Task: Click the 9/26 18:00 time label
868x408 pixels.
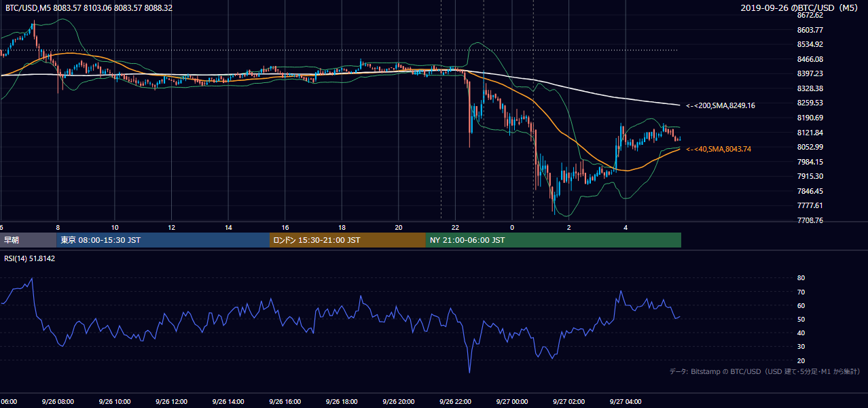Action: pyautogui.click(x=341, y=402)
